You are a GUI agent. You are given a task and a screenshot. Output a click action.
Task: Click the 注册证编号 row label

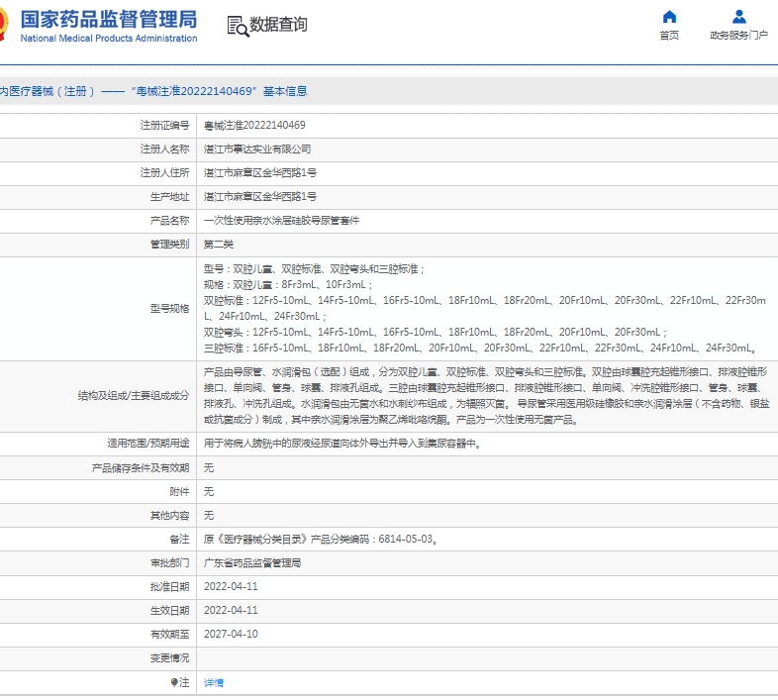pyautogui.click(x=164, y=125)
